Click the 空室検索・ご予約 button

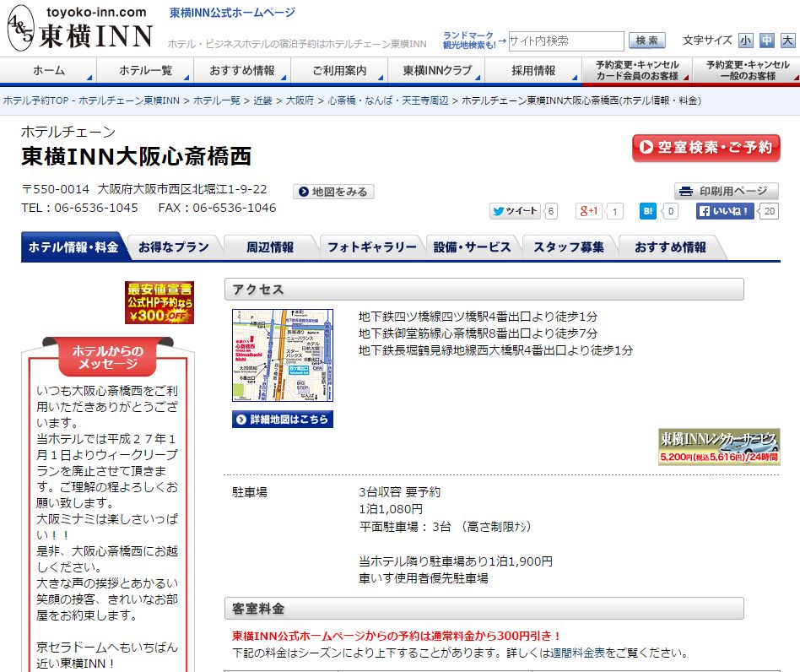(x=706, y=148)
